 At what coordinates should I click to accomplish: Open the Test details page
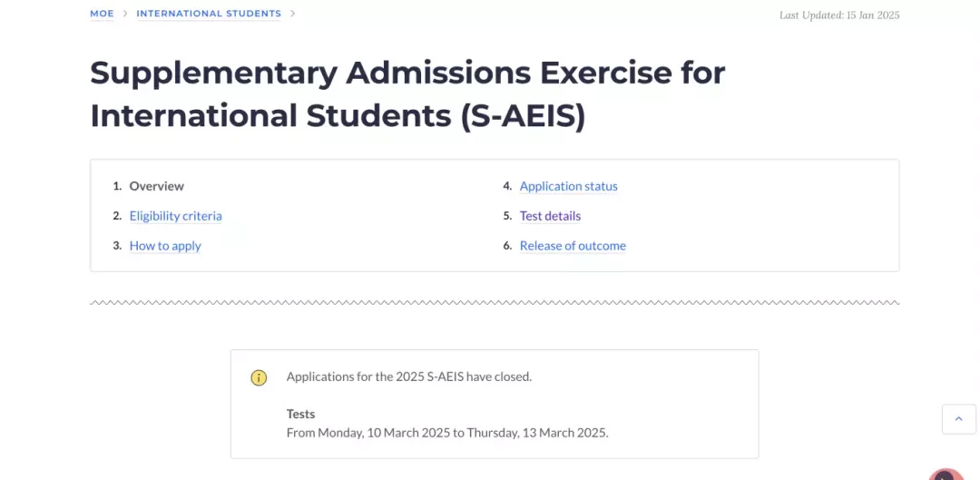pyautogui.click(x=550, y=216)
